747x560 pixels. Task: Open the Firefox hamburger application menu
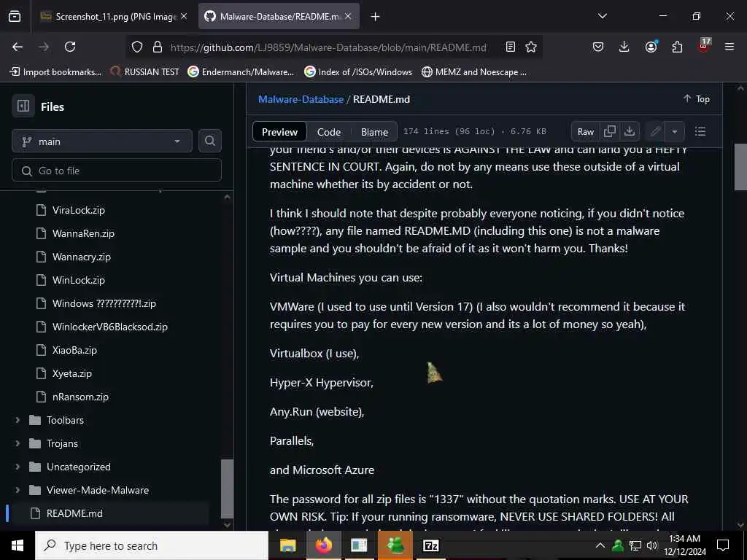[x=729, y=47]
